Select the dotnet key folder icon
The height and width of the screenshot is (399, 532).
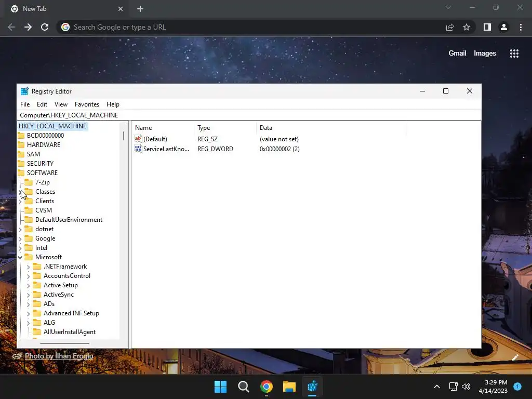29,229
